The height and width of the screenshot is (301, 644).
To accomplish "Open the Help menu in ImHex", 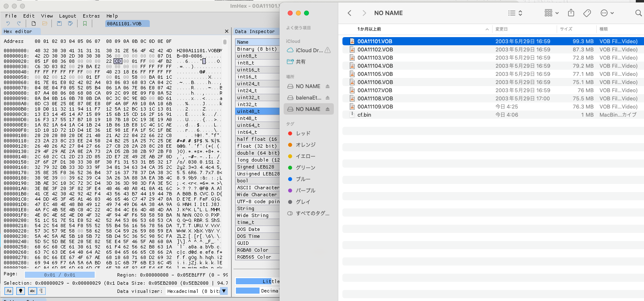I will [112, 16].
